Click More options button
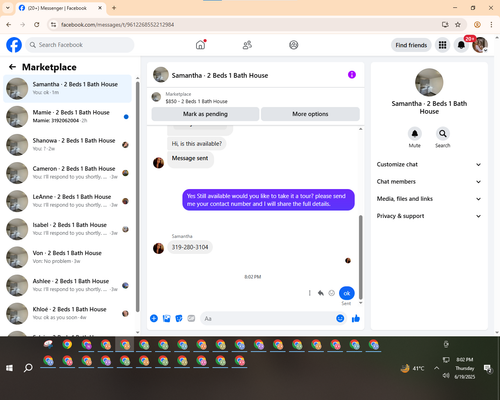500x400 pixels. click(x=310, y=114)
